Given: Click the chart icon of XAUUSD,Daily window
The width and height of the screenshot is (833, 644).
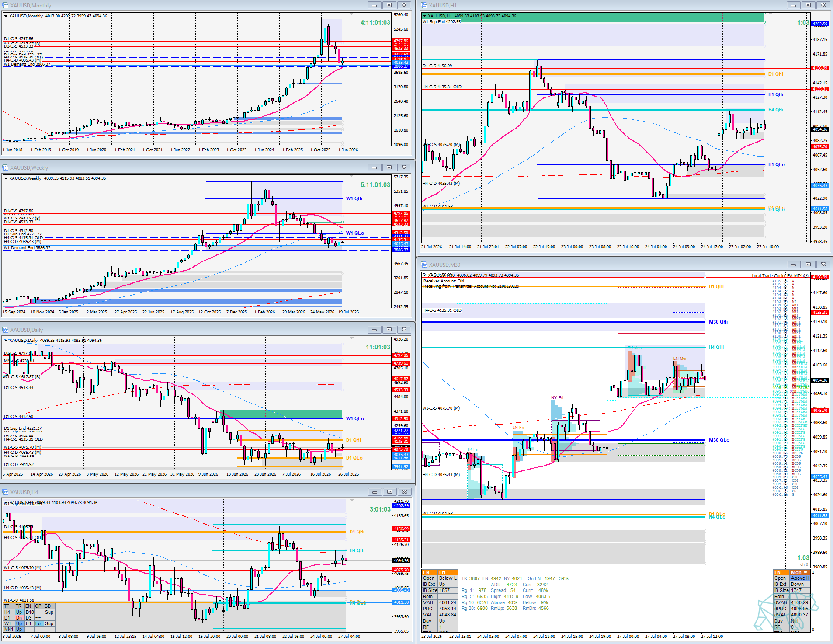Looking at the screenshot, I should pos(5,330).
